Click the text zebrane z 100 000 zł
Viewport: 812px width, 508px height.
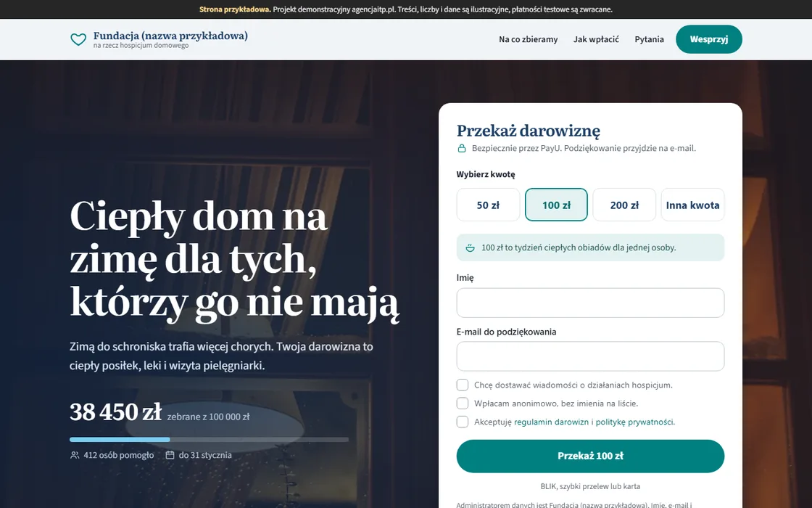tap(208, 417)
